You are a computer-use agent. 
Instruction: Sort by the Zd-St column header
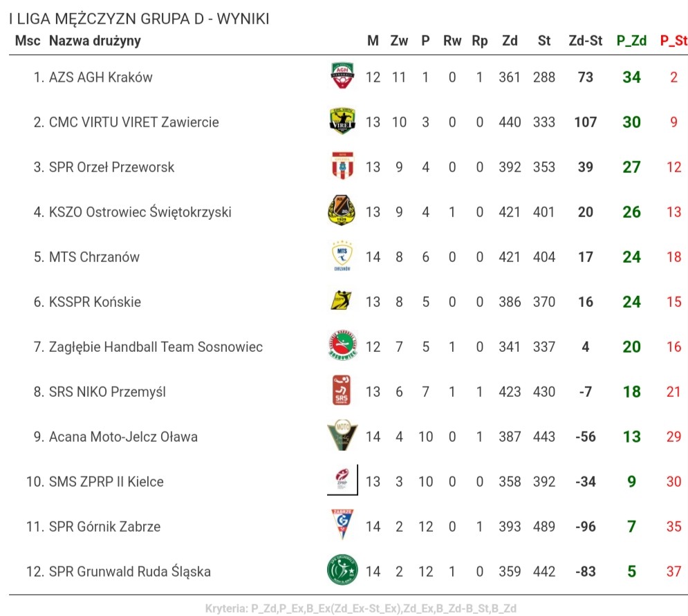click(585, 41)
